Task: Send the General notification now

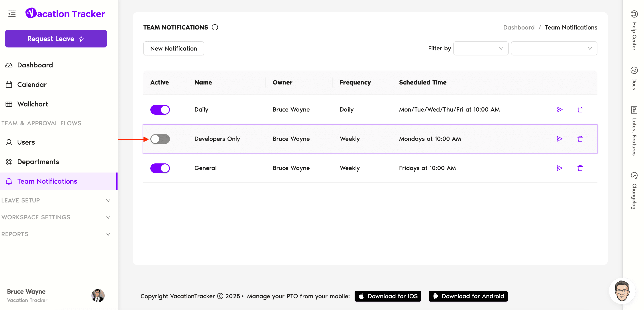Action: click(559, 168)
